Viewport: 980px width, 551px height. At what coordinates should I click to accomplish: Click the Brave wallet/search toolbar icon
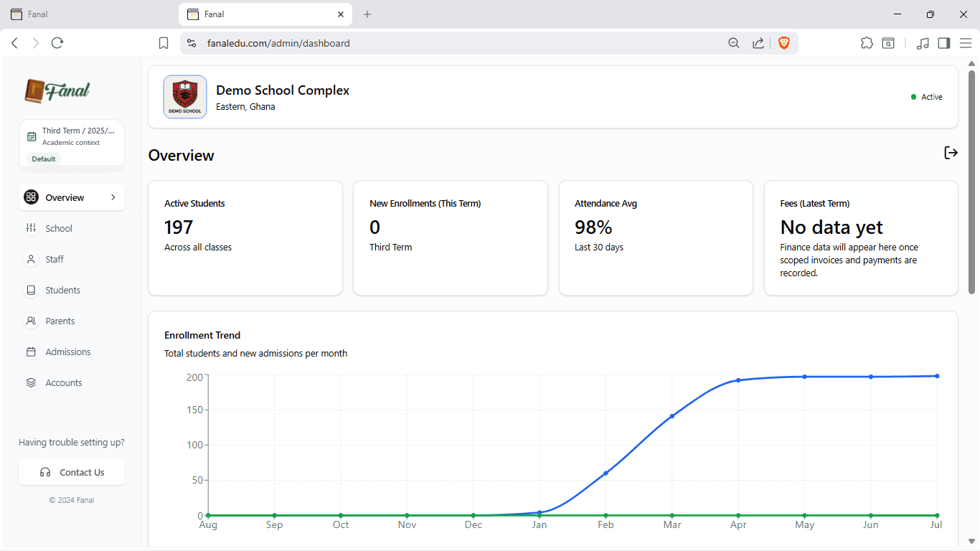(888, 43)
